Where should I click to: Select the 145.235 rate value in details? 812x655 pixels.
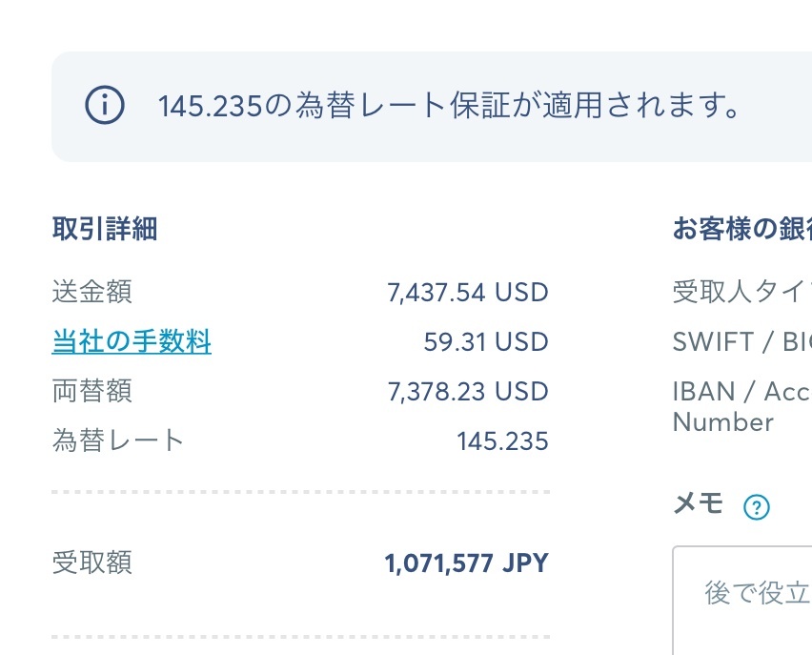tap(502, 441)
